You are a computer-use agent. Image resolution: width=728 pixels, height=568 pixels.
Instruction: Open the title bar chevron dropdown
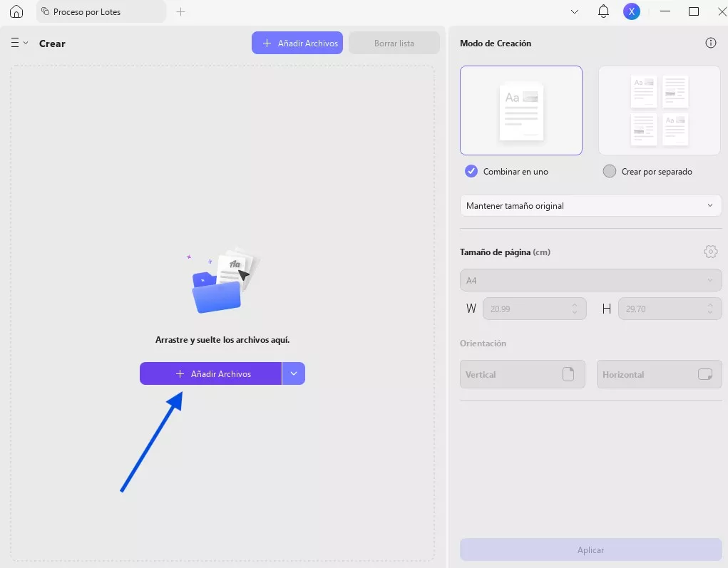tap(574, 11)
